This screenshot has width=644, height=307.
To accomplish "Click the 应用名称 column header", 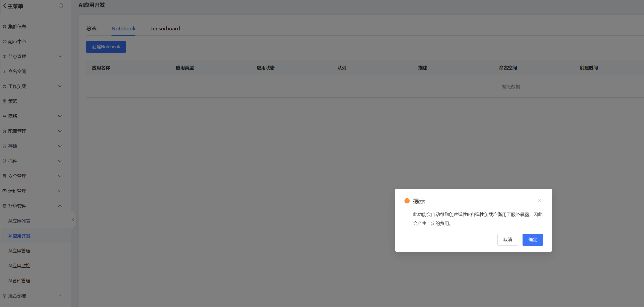I will [x=101, y=68].
